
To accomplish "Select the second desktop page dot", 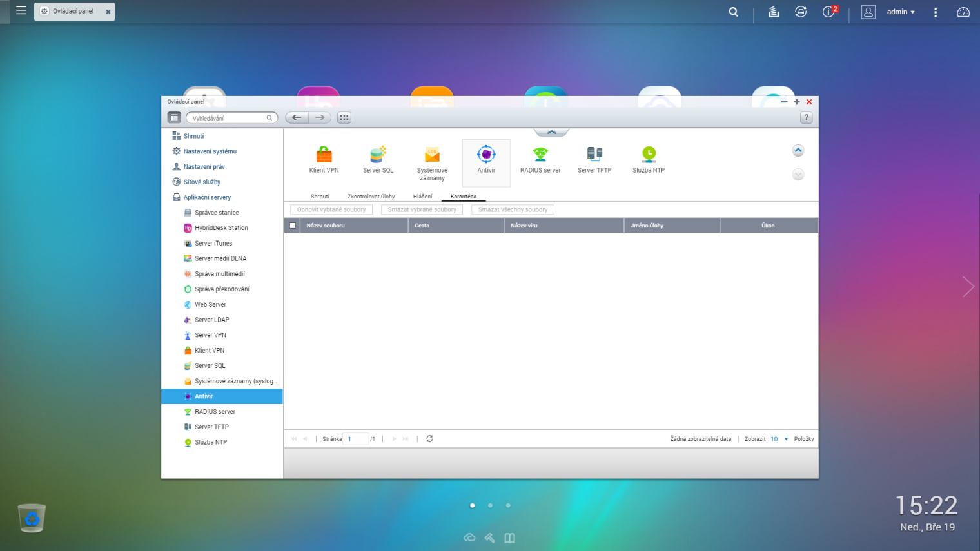I will point(490,505).
